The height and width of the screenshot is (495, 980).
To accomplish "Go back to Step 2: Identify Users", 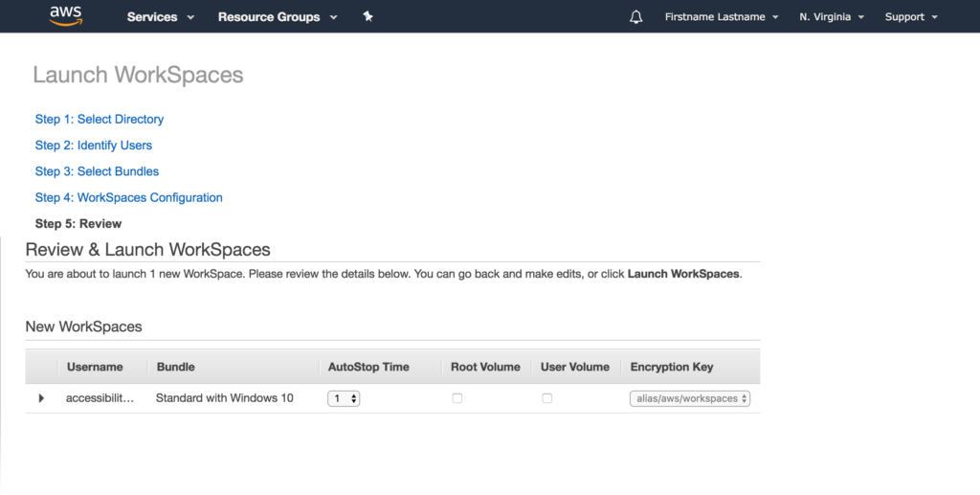I will [93, 145].
